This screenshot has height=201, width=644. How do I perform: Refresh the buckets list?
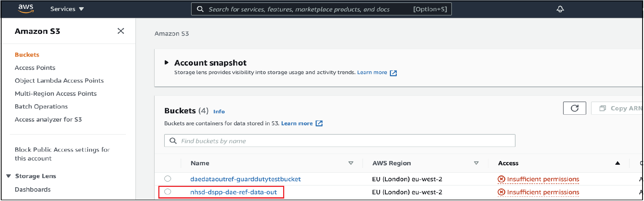click(575, 108)
